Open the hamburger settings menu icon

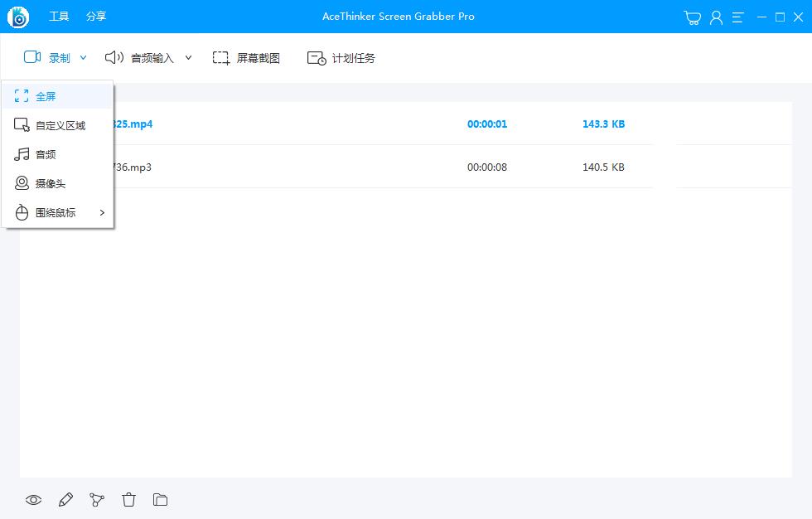pos(737,17)
